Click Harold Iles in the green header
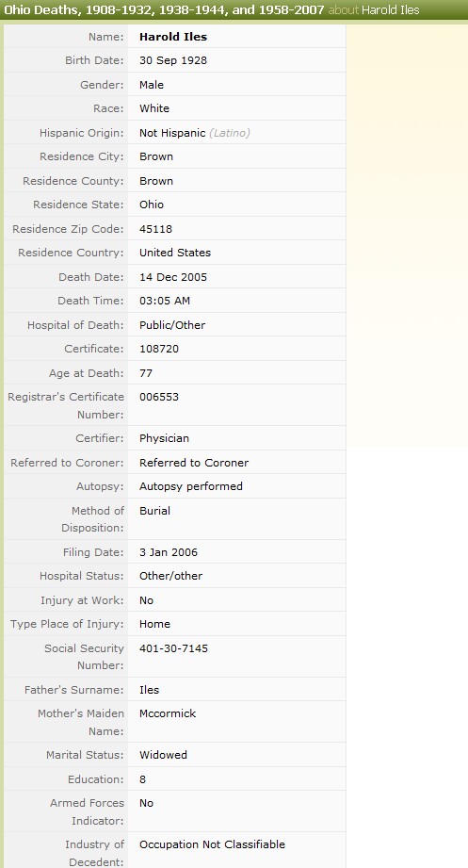This screenshot has width=468, height=868. [x=391, y=10]
